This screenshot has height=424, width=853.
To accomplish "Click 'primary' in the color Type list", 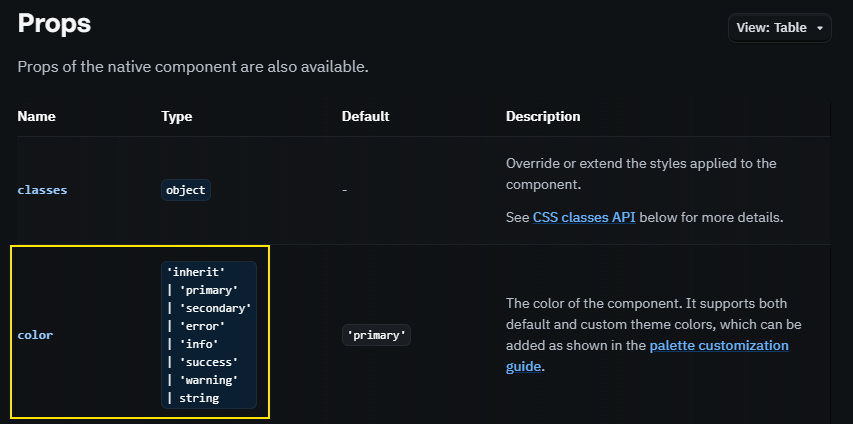I will point(208,290).
